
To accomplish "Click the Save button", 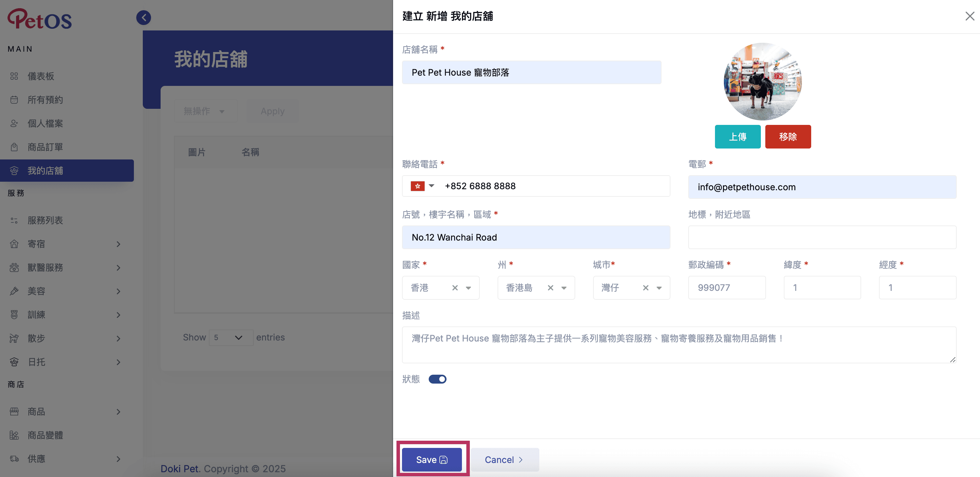I will pyautogui.click(x=432, y=460).
